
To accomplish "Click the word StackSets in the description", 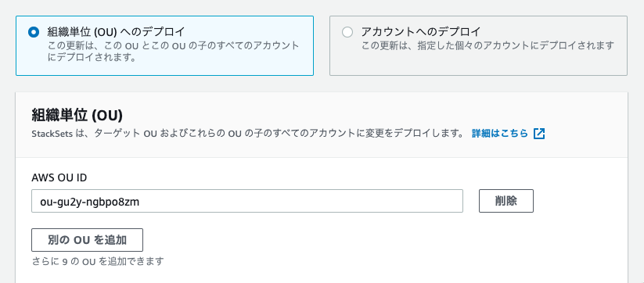I will [52, 134].
